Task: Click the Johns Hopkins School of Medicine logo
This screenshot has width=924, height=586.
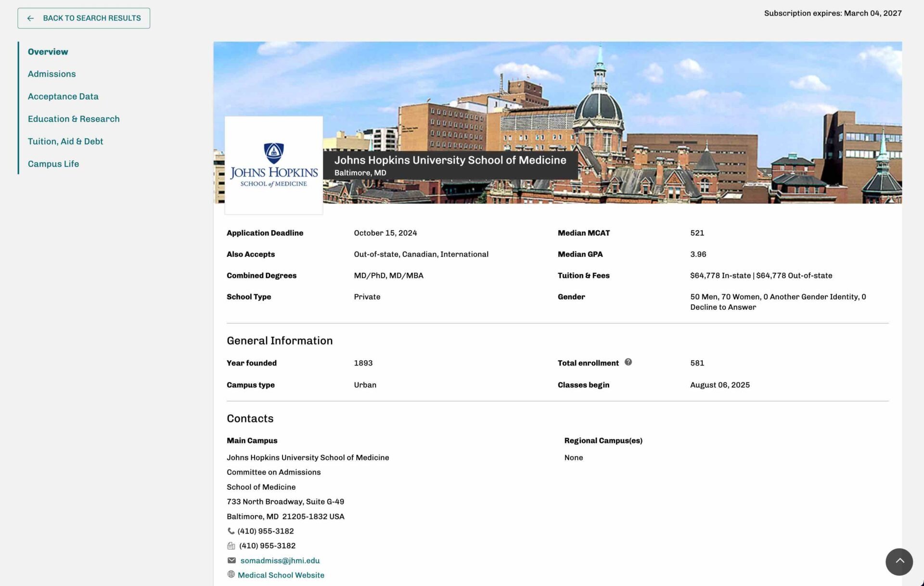Action: [273, 165]
